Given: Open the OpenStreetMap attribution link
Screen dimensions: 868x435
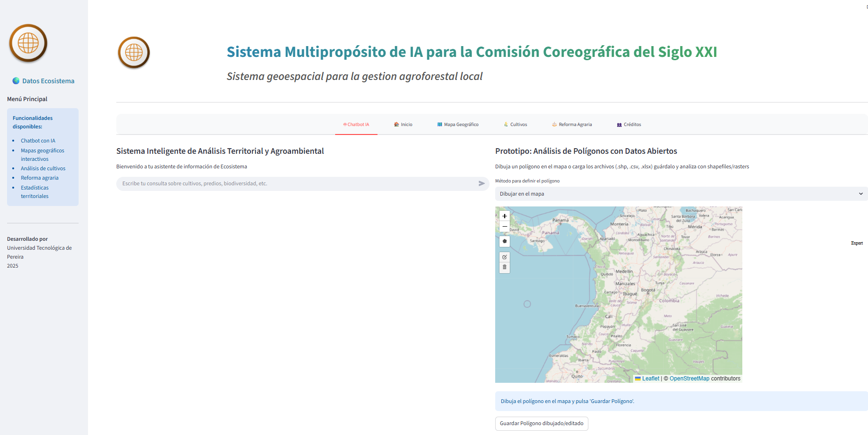Looking at the screenshot, I should coord(690,378).
